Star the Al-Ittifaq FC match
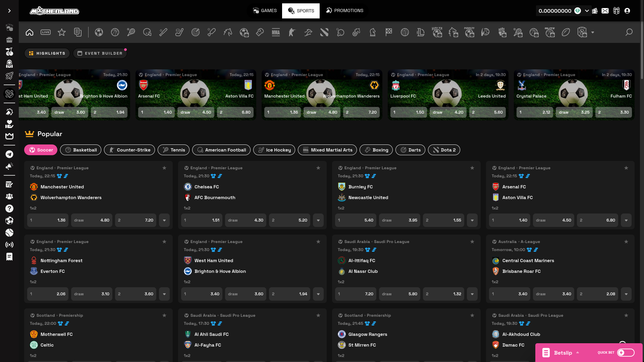This screenshot has width=644, height=362. coord(472,242)
